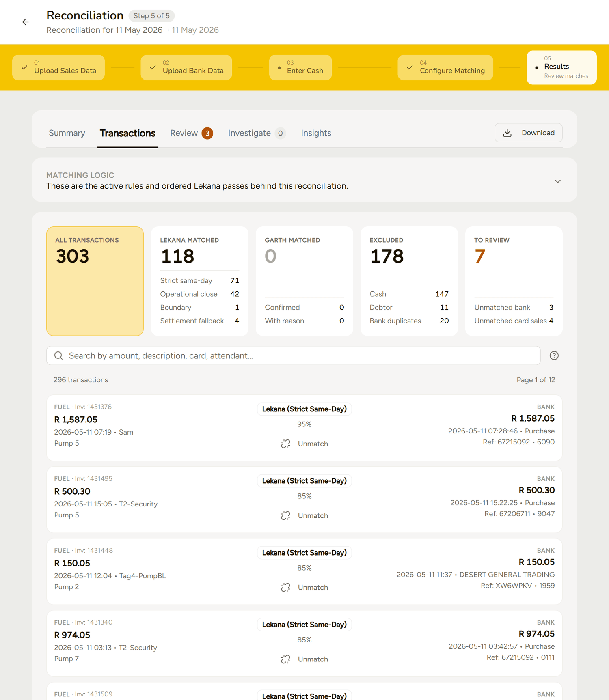Open transaction card Inv: 1431448
The height and width of the screenshot is (700, 609).
tap(304, 571)
